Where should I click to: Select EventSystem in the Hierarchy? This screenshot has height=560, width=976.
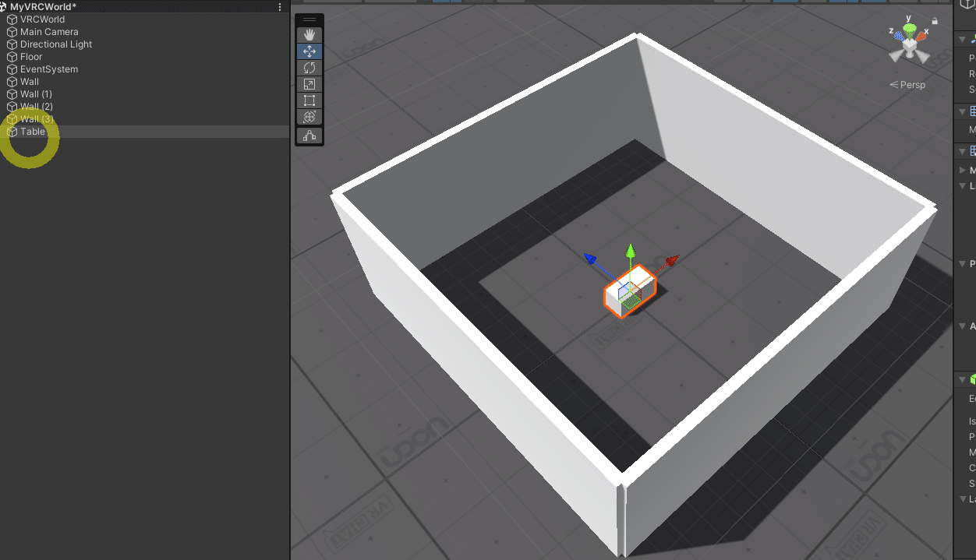pos(144,69)
